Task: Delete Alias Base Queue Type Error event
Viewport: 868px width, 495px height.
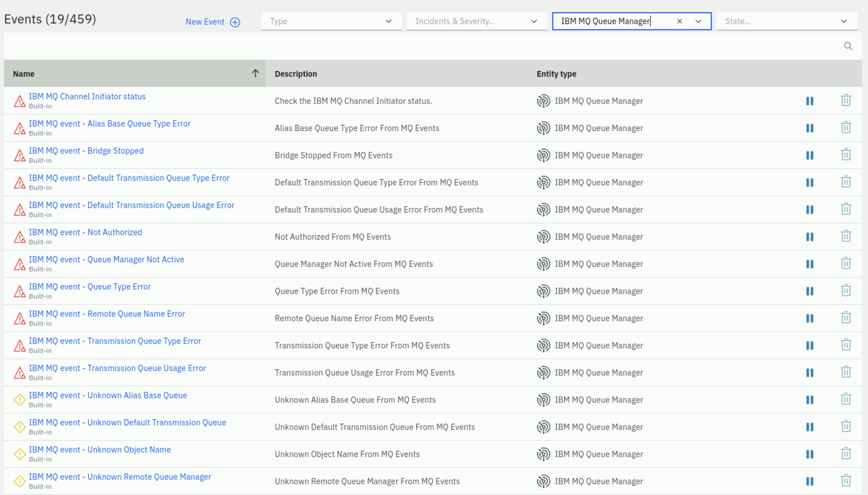Action: click(846, 127)
